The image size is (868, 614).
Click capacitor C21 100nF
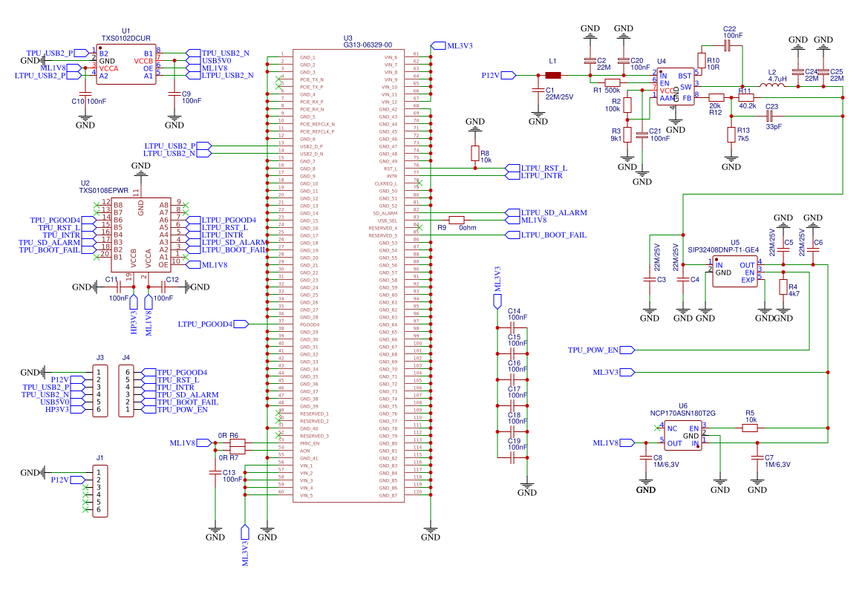pos(642,134)
